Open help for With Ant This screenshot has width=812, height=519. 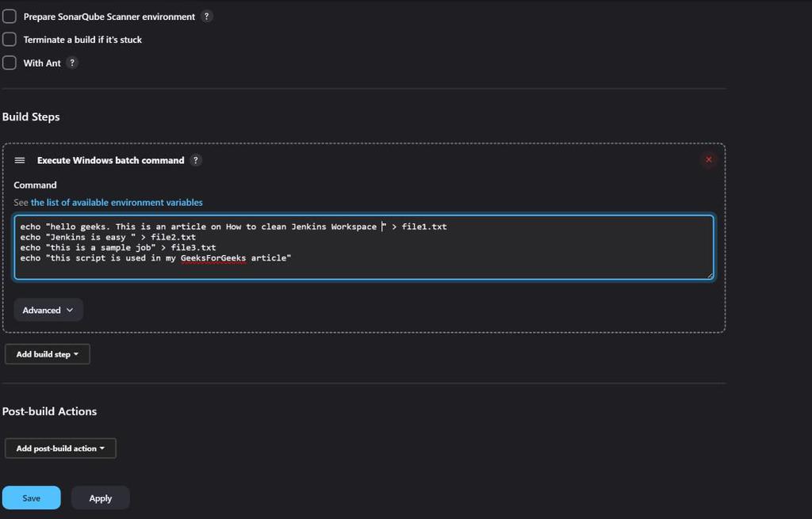pos(71,63)
